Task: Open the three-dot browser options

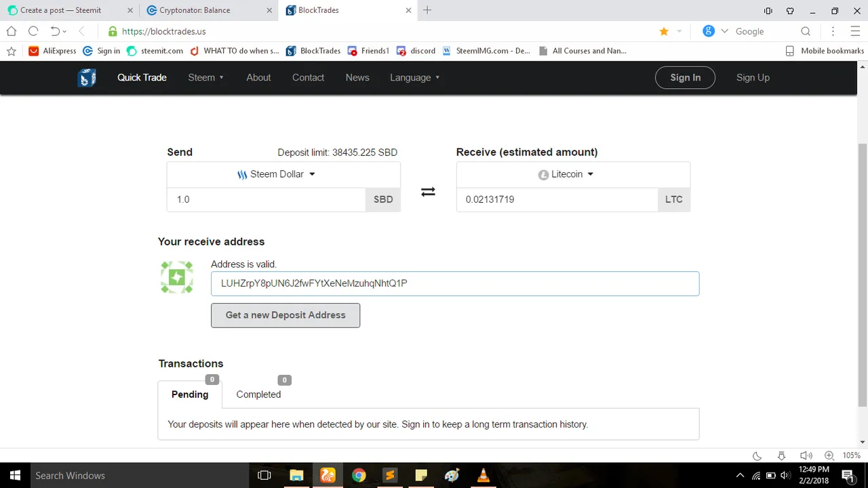Action: click(x=833, y=31)
